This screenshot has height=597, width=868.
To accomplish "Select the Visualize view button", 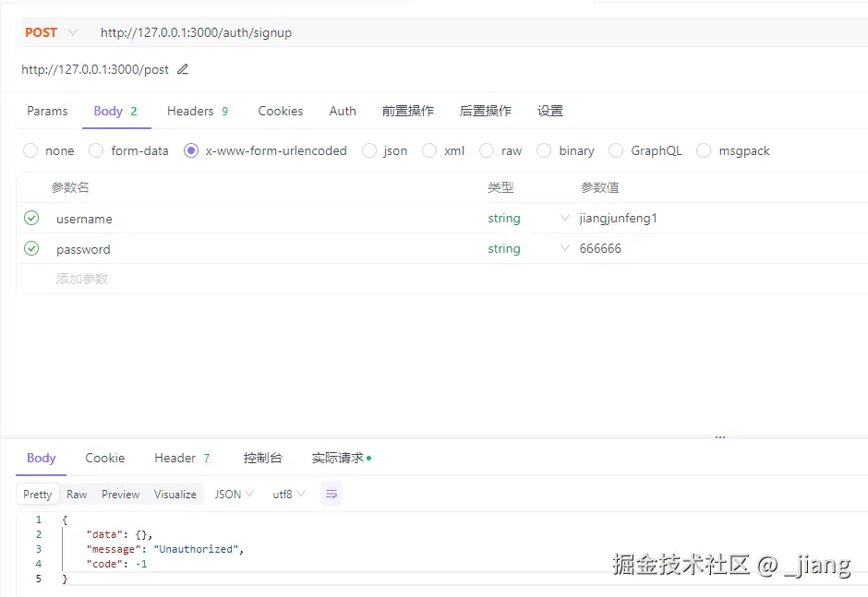I will click(x=175, y=494).
